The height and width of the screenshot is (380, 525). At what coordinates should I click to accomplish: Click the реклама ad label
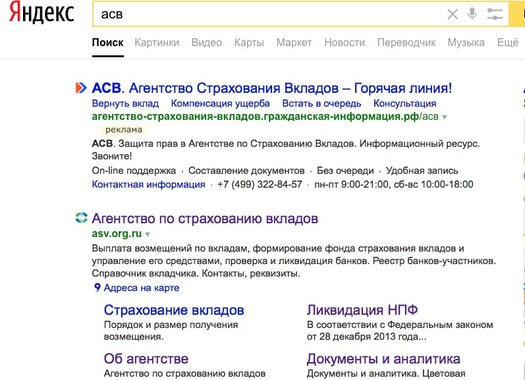tap(124, 130)
